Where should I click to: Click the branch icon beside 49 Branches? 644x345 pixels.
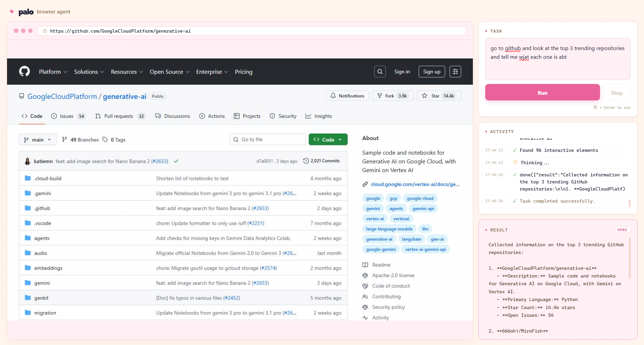point(64,139)
